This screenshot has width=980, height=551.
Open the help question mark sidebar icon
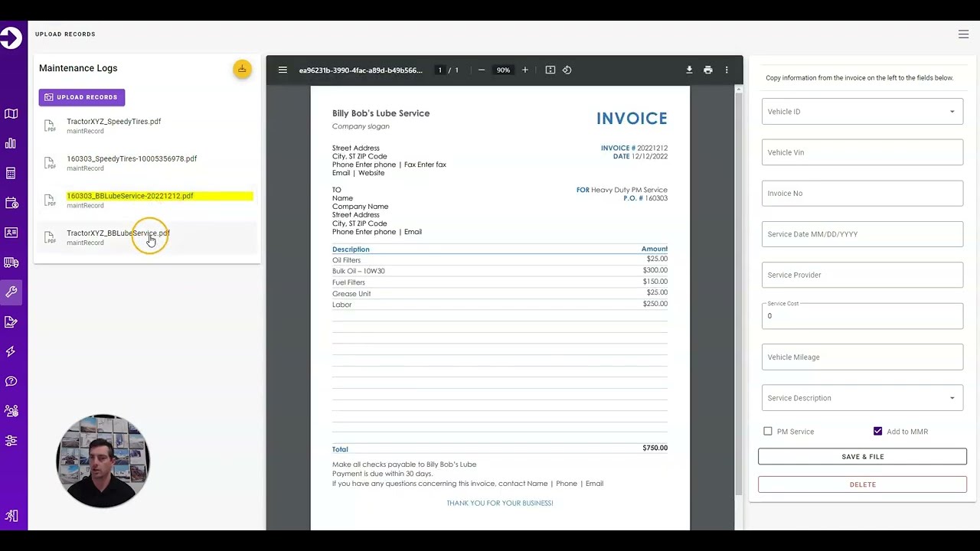click(11, 381)
